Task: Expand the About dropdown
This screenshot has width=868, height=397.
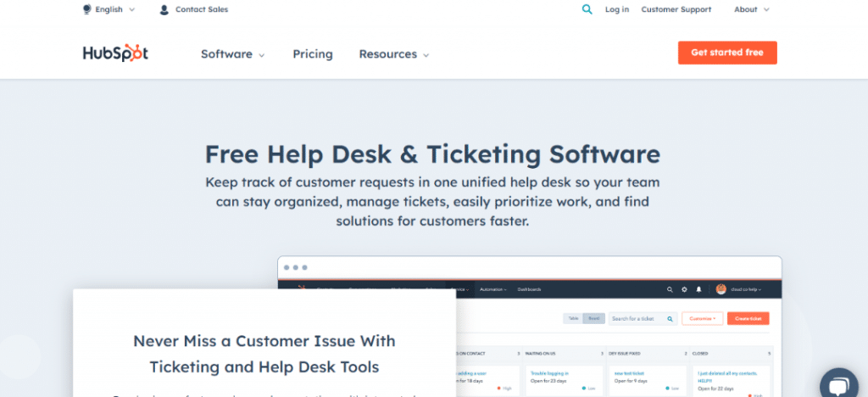Action: 752,9
